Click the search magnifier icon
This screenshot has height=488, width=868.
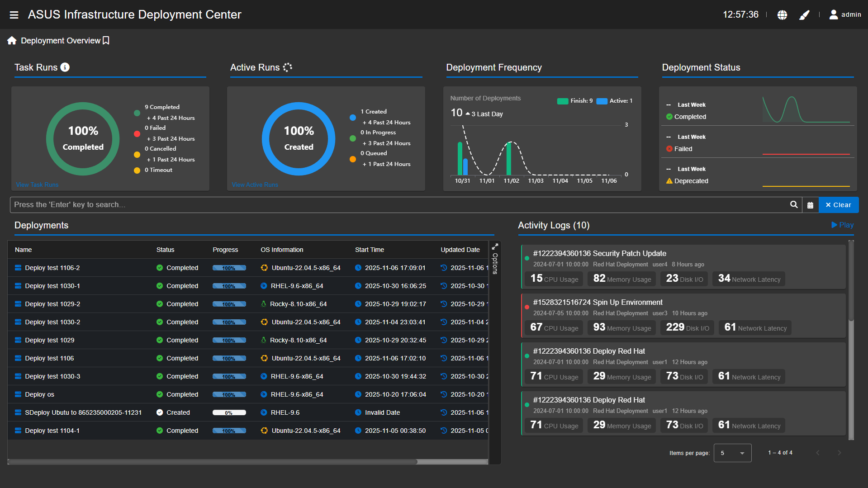coord(793,205)
